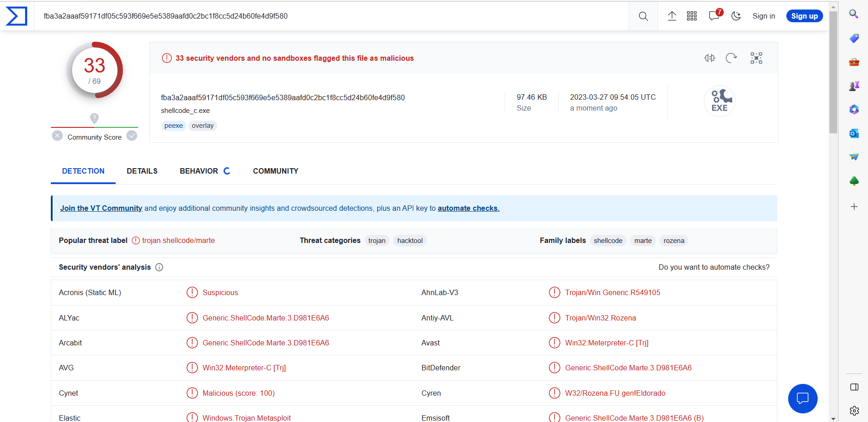The width and height of the screenshot is (868, 422).
Task: Click the info icon beside Security vendors' analysis
Action: pyautogui.click(x=159, y=267)
